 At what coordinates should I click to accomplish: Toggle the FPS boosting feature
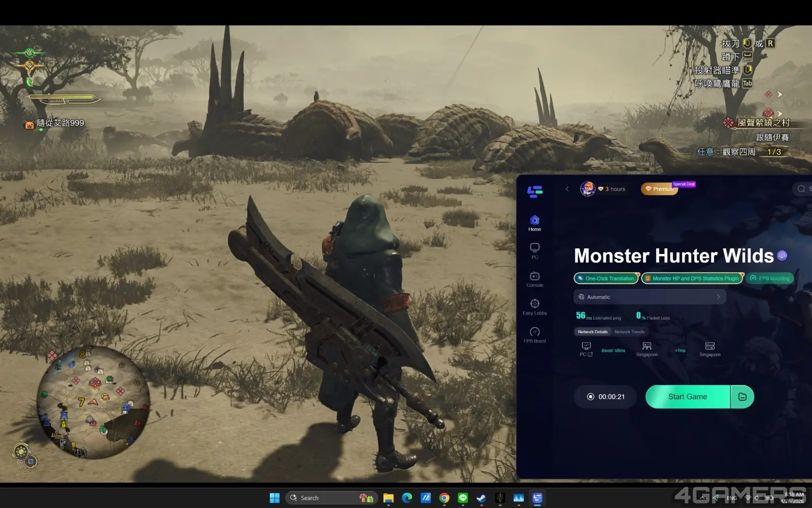click(x=769, y=278)
